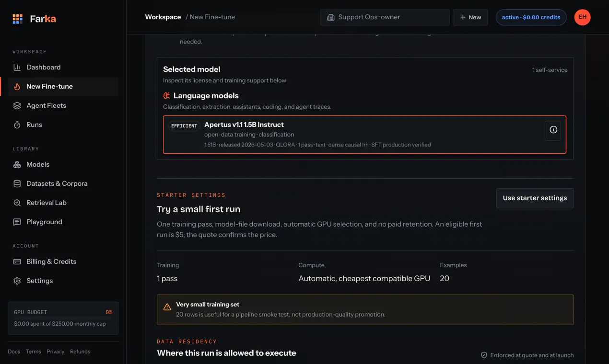Click the Farka logo grid icon
The height and width of the screenshot is (364, 609).
[x=18, y=19]
